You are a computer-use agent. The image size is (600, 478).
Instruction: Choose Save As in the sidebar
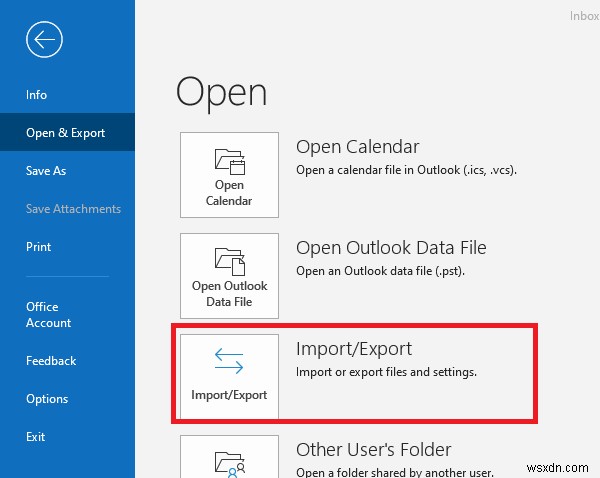[46, 170]
